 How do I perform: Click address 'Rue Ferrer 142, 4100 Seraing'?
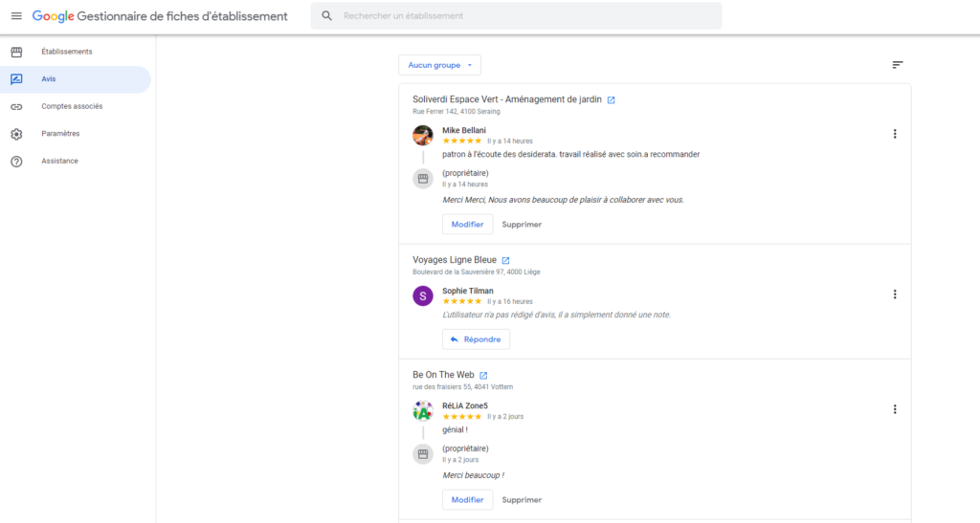click(457, 112)
